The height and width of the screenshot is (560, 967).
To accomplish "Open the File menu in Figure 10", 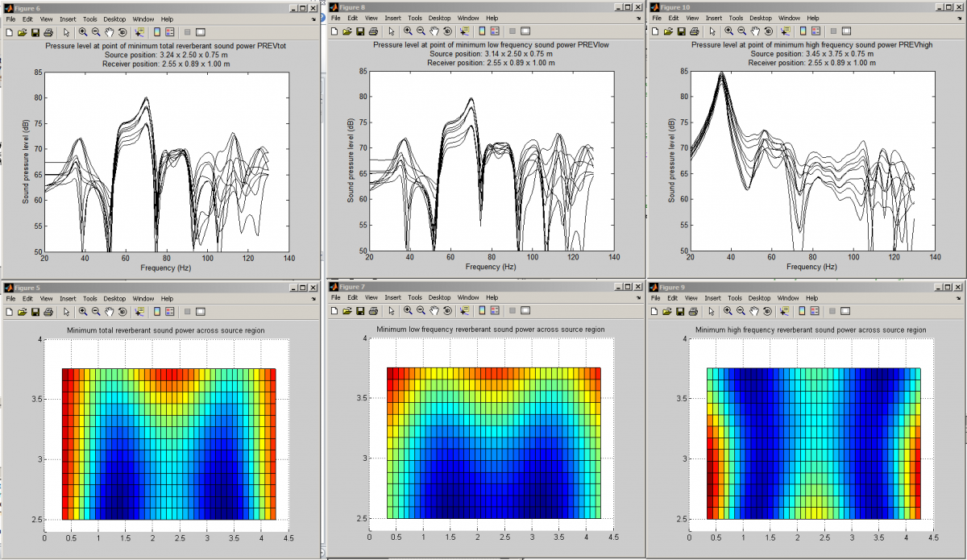I will click(x=658, y=17).
